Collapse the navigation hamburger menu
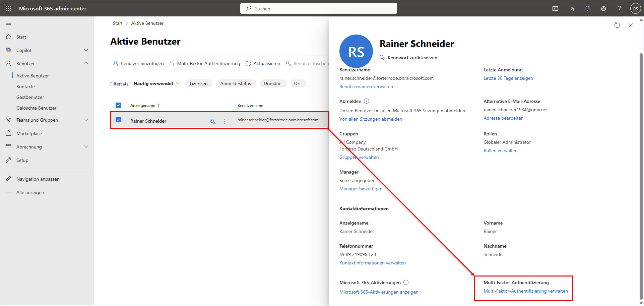The image size is (644, 306). 8,23
